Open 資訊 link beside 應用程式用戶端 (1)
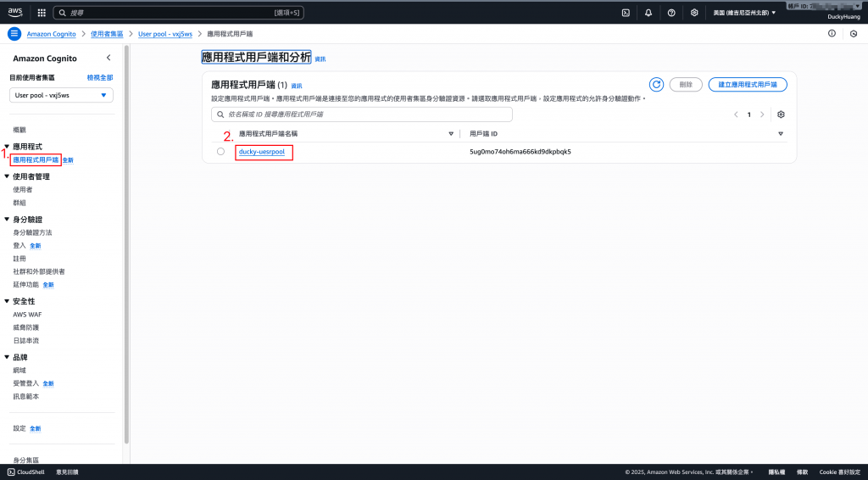The image size is (868, 480). [296, 86]
